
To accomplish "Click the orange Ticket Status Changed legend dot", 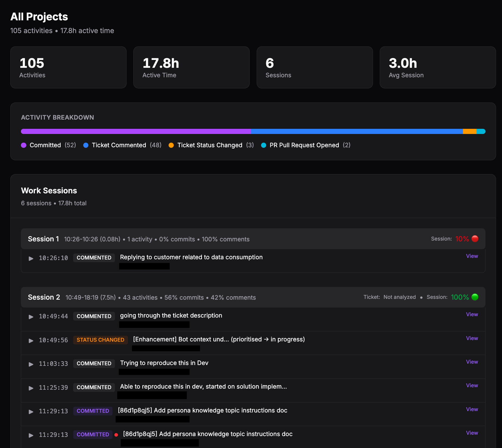I will (171, 145).
